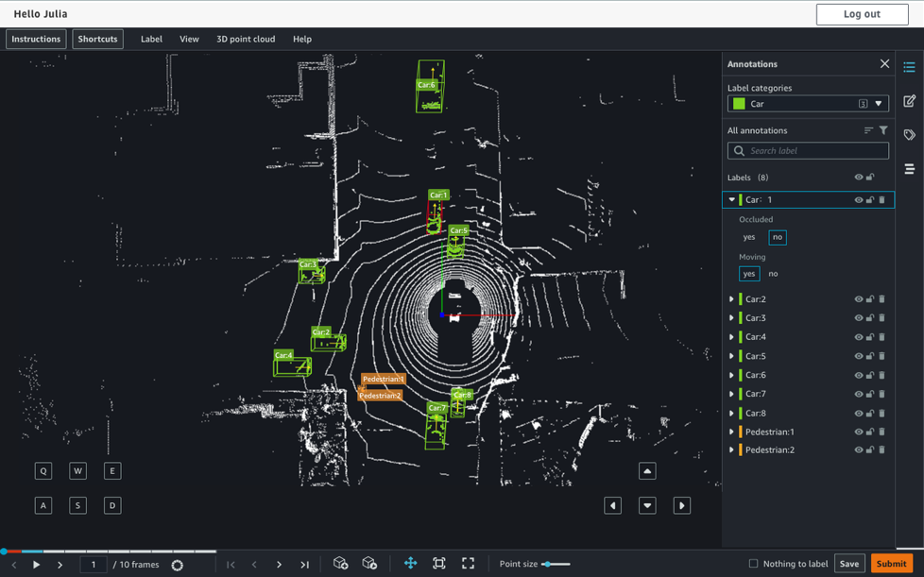This screenshot has width=924, height=577.
Task: Open the 3D point cloud menu
Action: pos(246,39)
